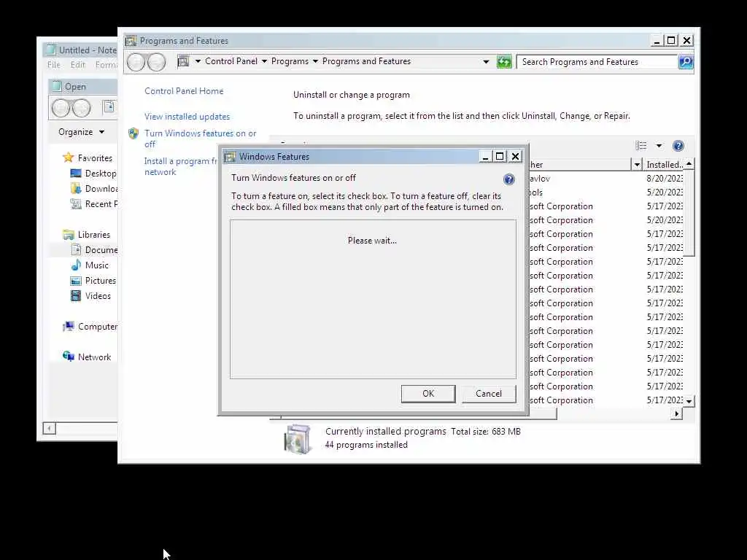Expand dropdown arrow after Control Panel breadcrumb
Viewport: 747px width, 560px height.
[x=264, y=61]
